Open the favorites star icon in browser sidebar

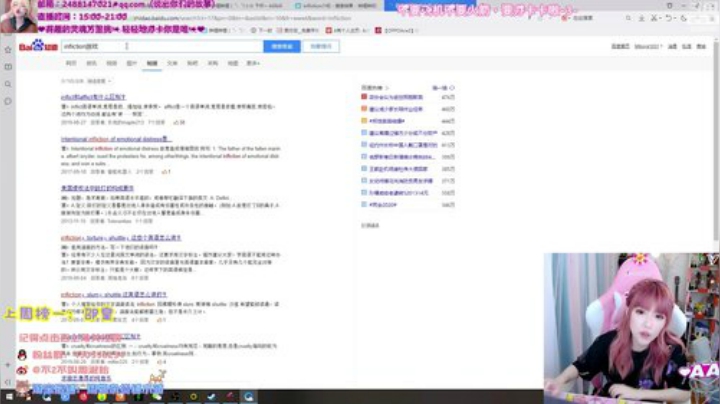[8, 50]
